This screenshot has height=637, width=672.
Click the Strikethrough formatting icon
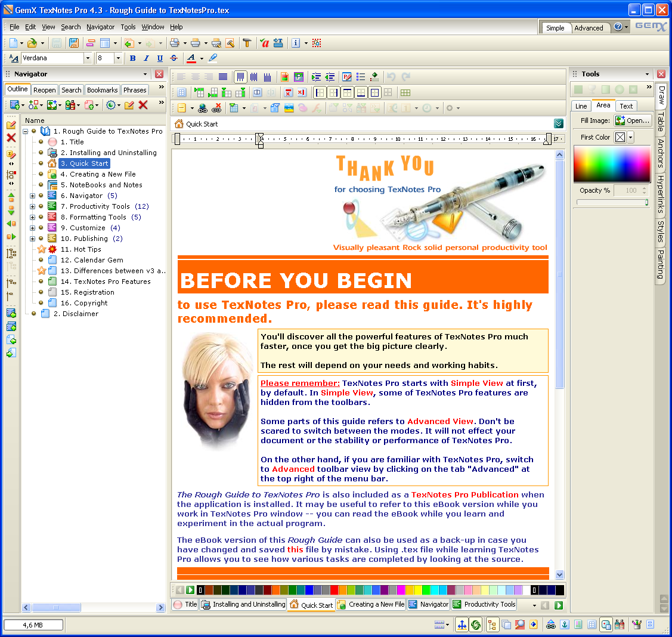(x=174, y=58)
